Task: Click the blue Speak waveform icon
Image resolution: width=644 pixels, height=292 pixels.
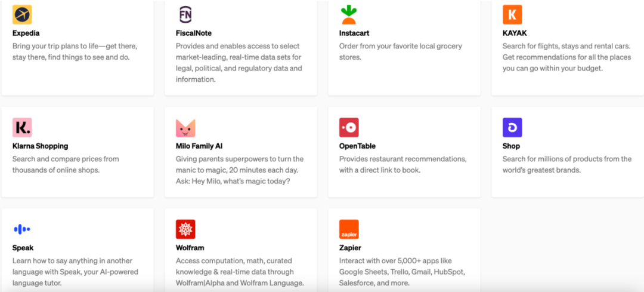Action: click(x=22, y=229)
